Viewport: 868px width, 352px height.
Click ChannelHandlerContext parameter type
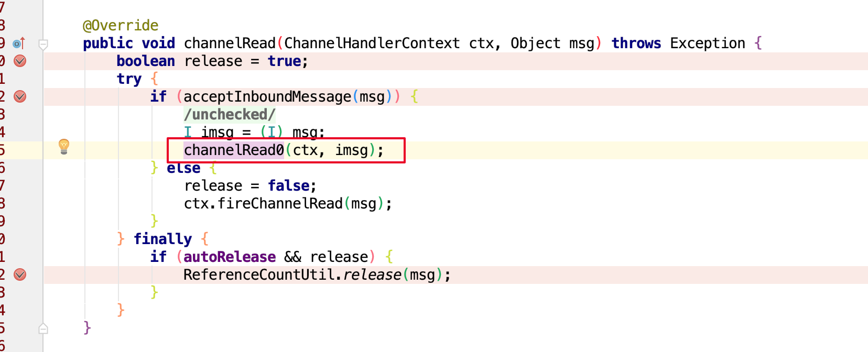(x=372, y=43)
